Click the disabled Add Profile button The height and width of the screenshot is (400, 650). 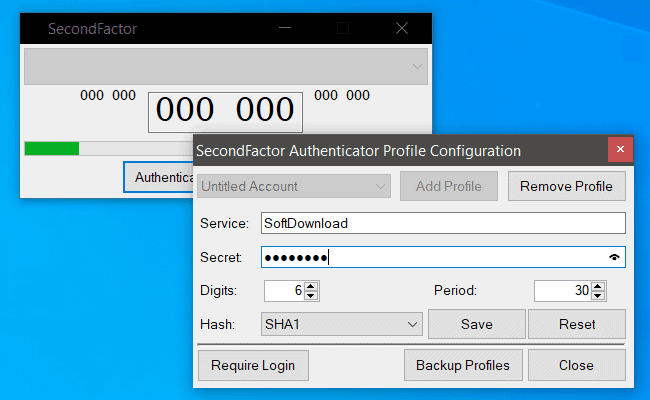point(449,186)
